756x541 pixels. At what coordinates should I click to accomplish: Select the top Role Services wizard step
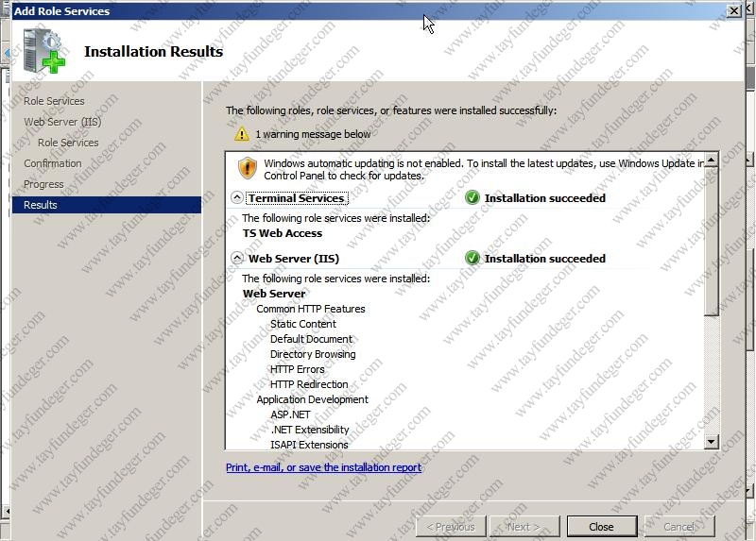click(54, 101)
